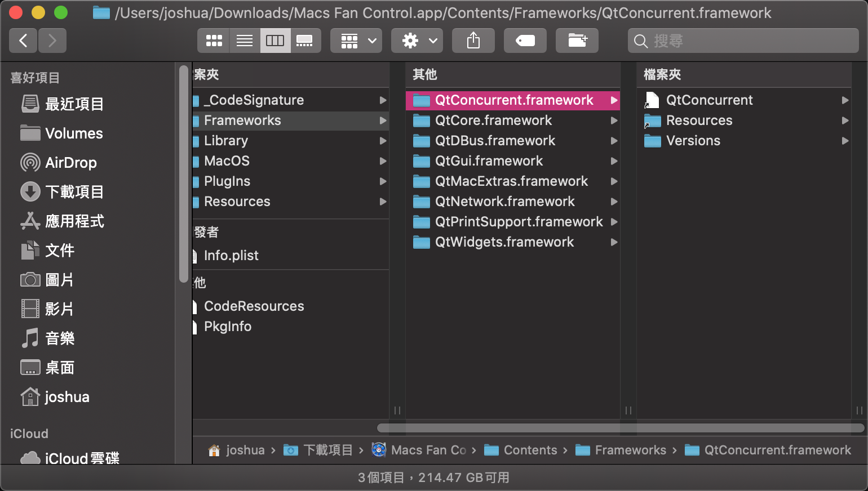Select the Frameworks folder row

pos(290,120)
